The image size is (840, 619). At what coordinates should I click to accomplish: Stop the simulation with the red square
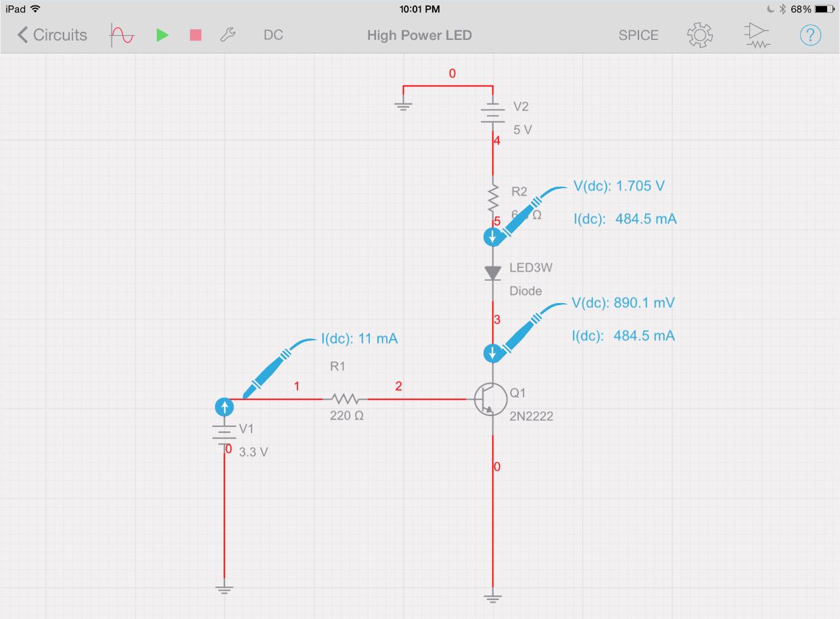(195, 35)
